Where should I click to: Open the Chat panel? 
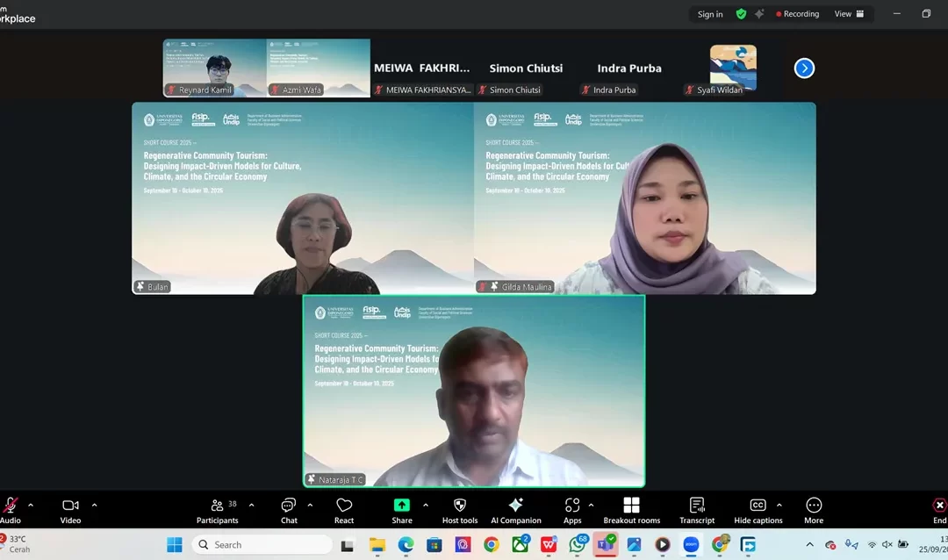point(288,509)
